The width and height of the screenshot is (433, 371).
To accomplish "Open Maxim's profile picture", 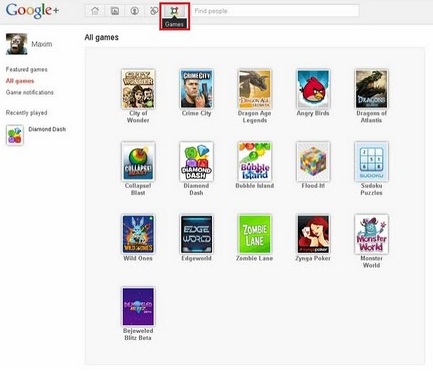I will point(16,44).
